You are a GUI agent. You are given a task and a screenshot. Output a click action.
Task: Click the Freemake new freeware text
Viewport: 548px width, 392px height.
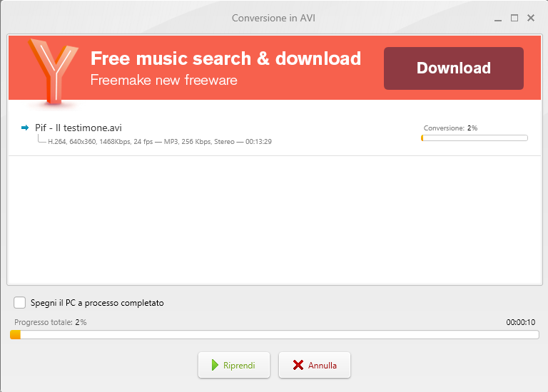164,80
